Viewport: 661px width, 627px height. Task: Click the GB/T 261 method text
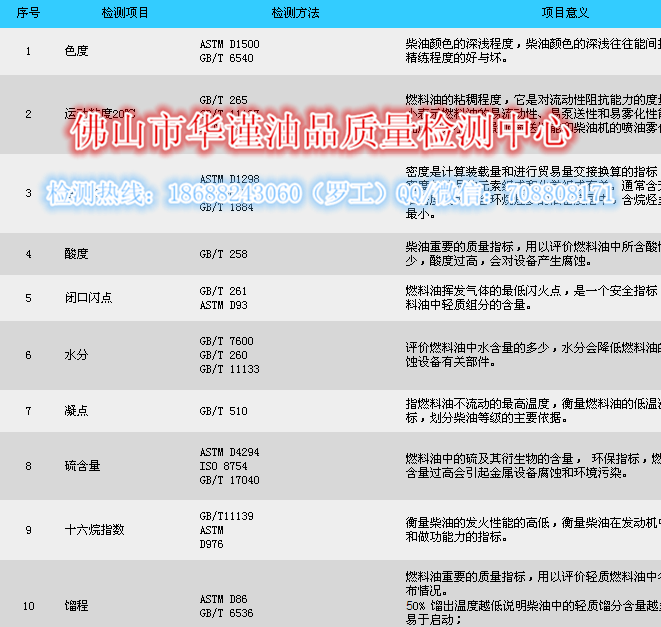click(223, 291)
